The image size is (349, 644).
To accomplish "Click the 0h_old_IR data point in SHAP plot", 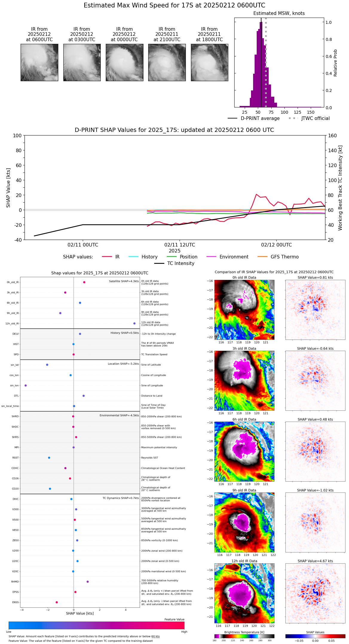I will tap(84, 282).
